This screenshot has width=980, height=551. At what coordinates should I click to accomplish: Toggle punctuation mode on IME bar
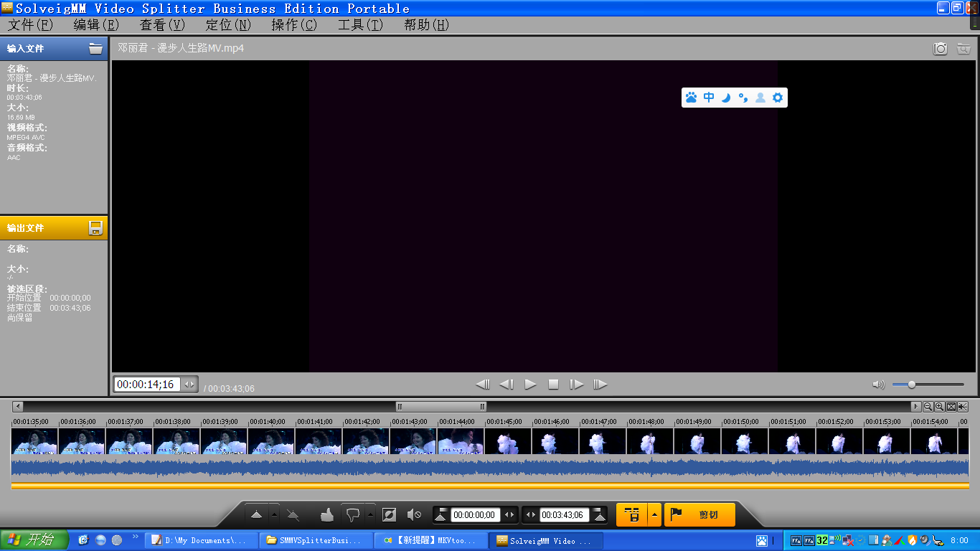point(743,98)
